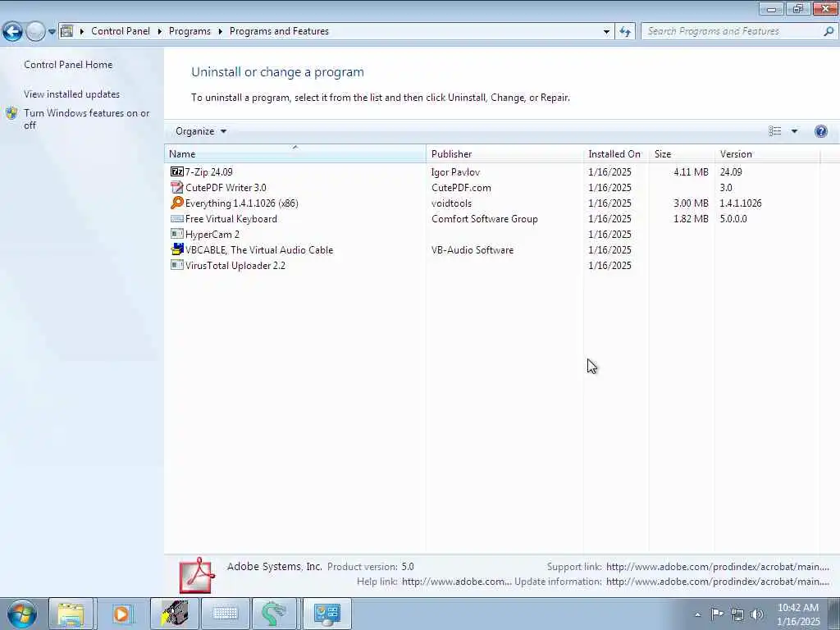Expand the arrow after Control Panel breadcrumb

[160, 32]
